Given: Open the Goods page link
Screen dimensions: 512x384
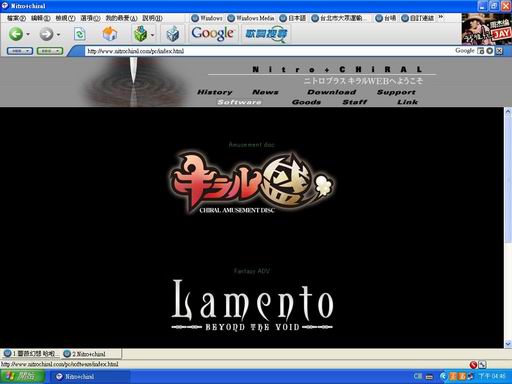Looking at the screenshot, I should coord(306,102).
